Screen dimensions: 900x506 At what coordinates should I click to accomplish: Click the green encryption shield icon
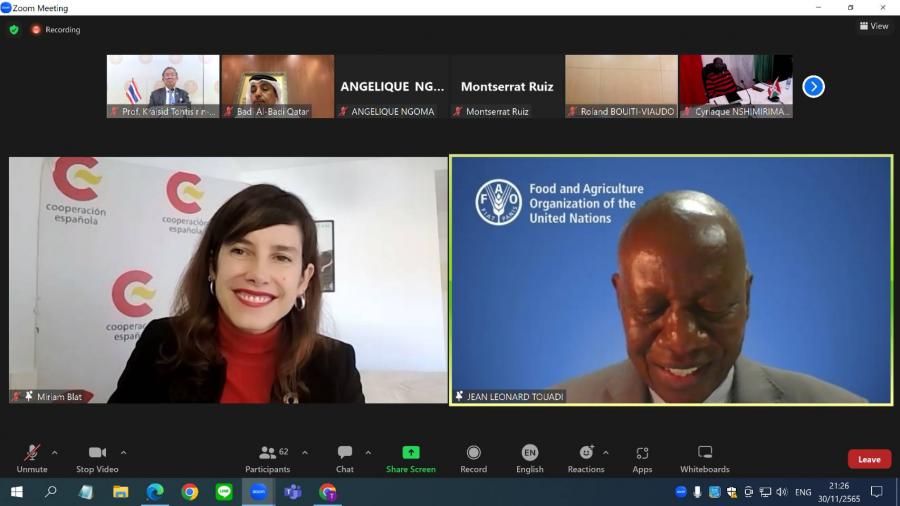tap(14, 30)
